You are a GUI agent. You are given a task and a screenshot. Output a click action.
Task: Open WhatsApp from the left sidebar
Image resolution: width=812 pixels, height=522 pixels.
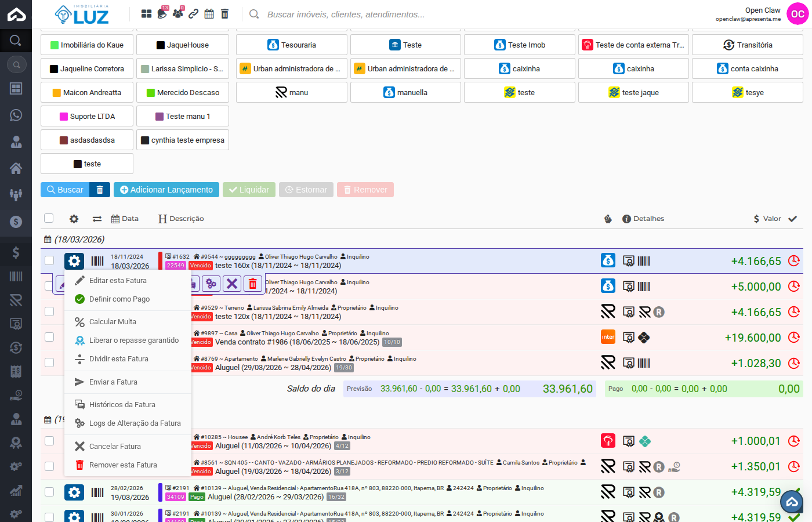click(16, 115)
